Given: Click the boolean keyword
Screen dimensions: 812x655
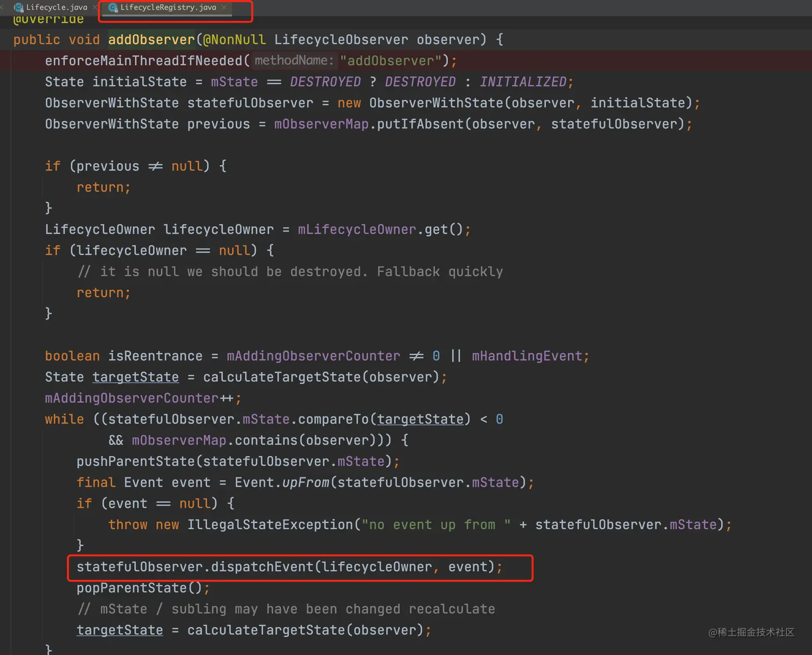Looking at the screenshot, I should (x=73, y=356).
